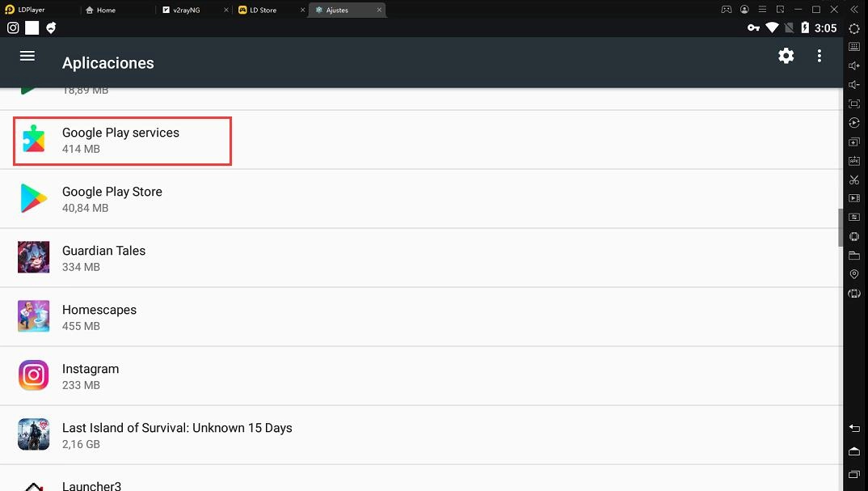The image size is (868, 491).
Task: Select the Instagram notification icon in status bar
Action: [x=13, y=28]
